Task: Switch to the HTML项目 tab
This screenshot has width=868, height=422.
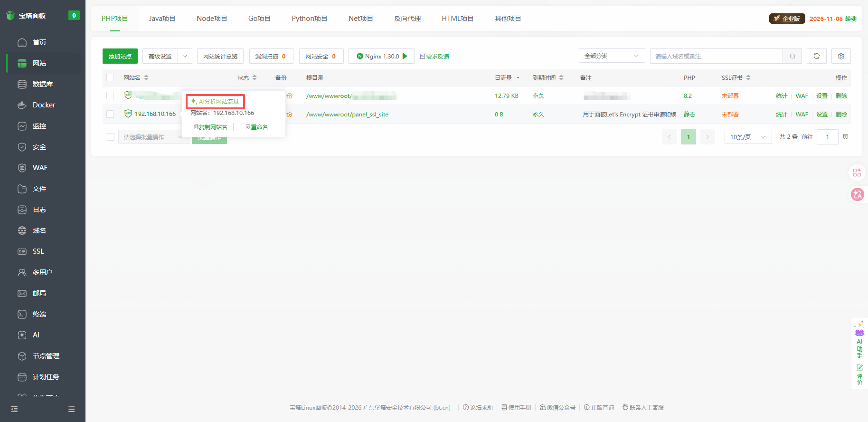Action: click(458, 19)
